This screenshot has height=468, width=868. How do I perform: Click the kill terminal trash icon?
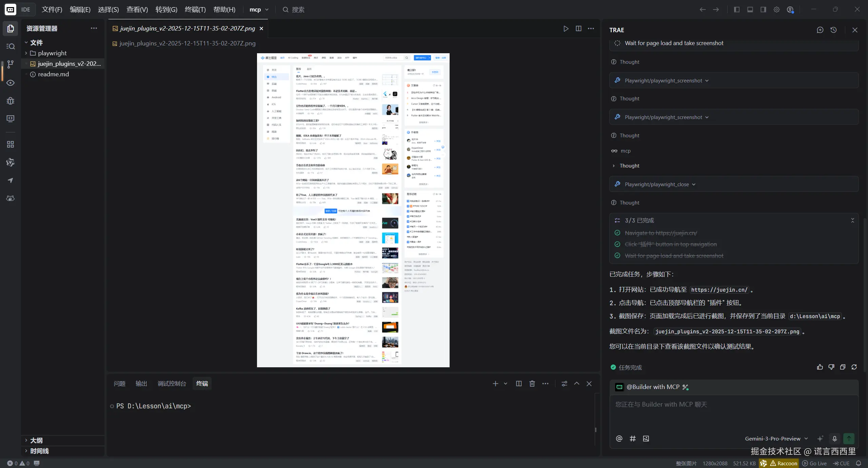532,384
